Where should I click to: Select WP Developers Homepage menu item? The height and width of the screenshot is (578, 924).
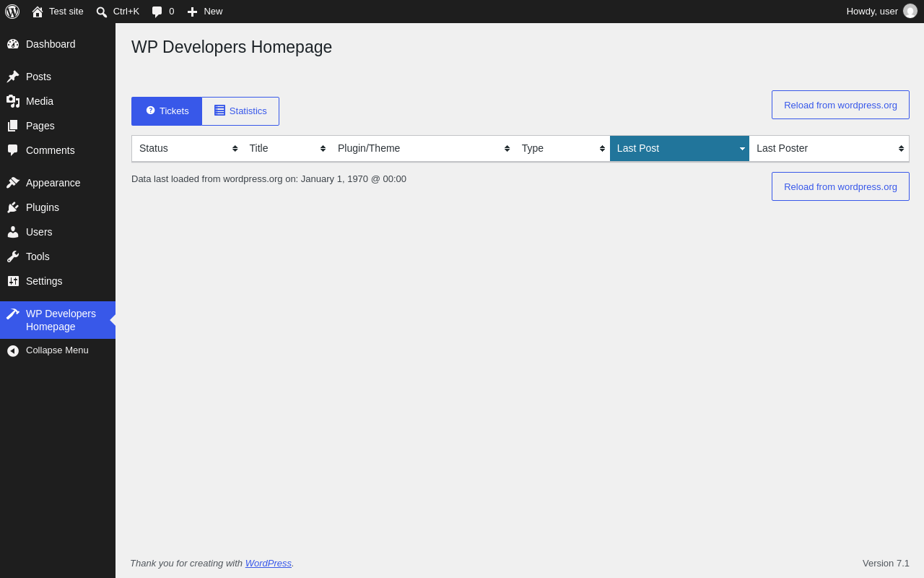pos(58,320)
